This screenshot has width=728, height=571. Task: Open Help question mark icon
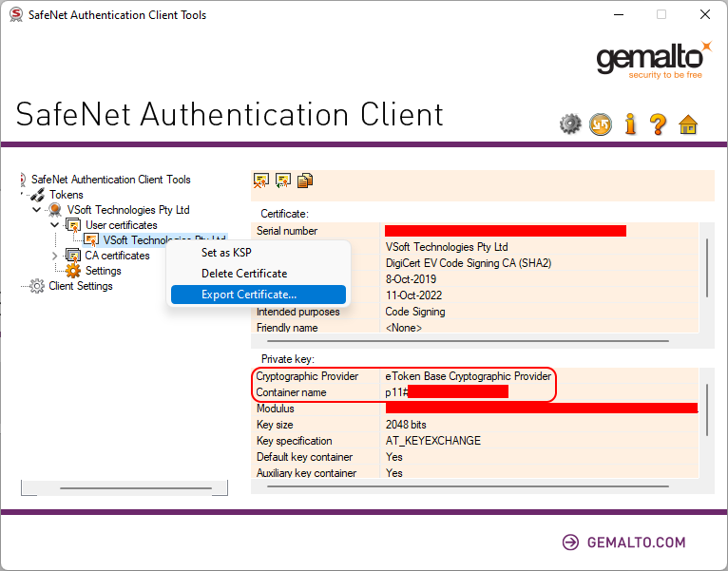point(658,124)
